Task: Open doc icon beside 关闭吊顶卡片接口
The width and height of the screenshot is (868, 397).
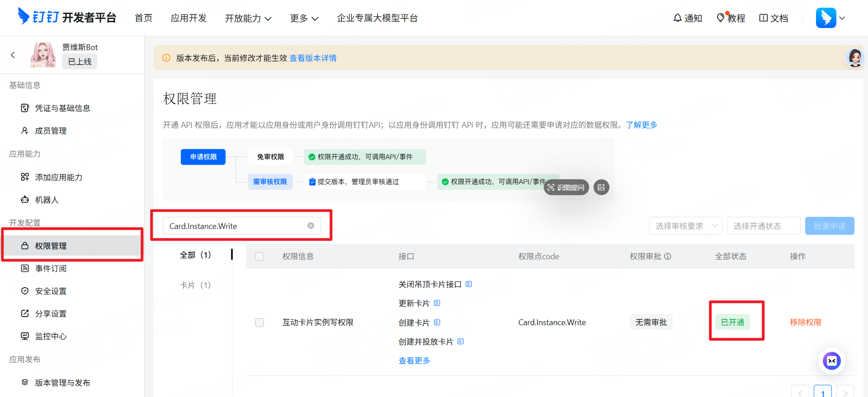Action: [469, 284]
